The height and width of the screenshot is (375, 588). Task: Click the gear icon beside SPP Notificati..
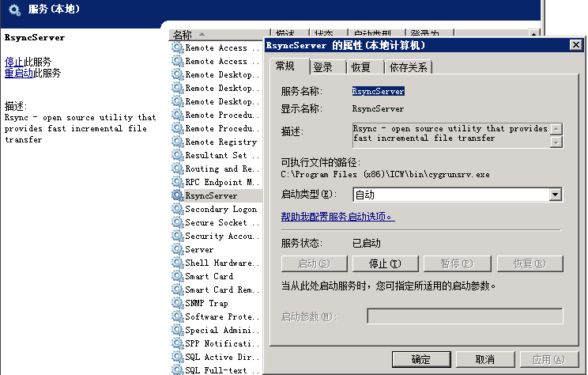point(177,343)
